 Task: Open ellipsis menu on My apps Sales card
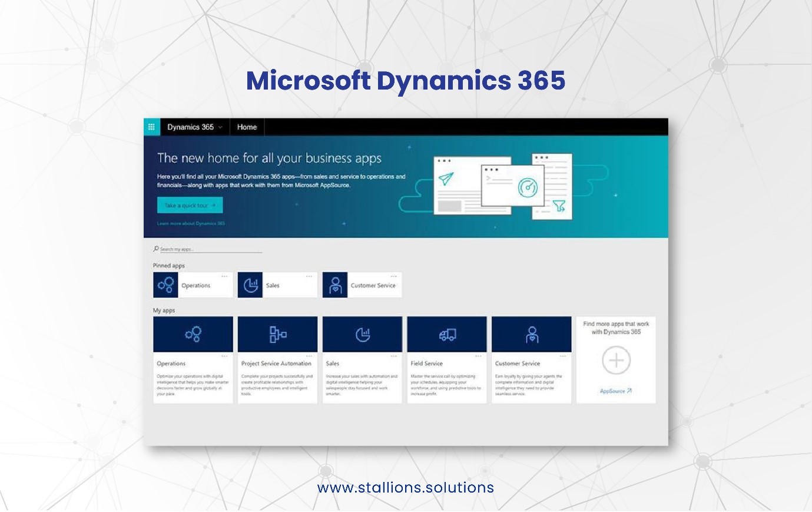(x=393, y=356)
